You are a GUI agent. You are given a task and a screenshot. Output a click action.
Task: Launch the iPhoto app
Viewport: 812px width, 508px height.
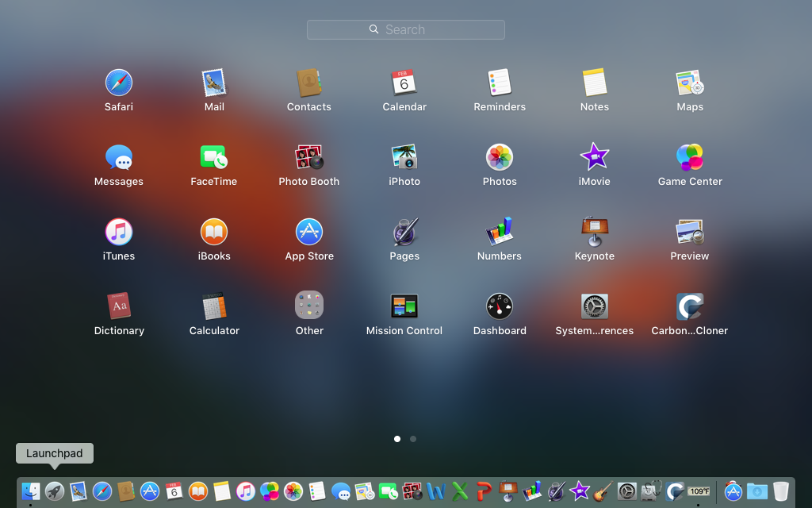pos(404,158)
